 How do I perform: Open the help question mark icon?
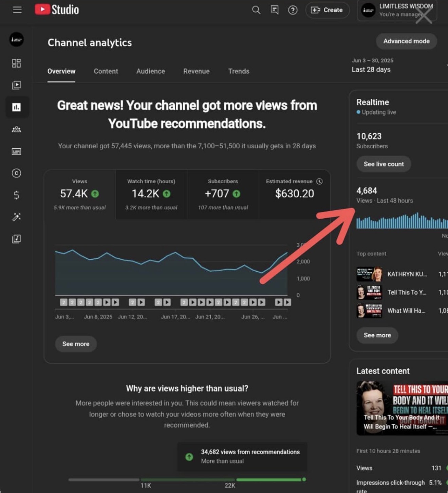(x=293, y=10)
